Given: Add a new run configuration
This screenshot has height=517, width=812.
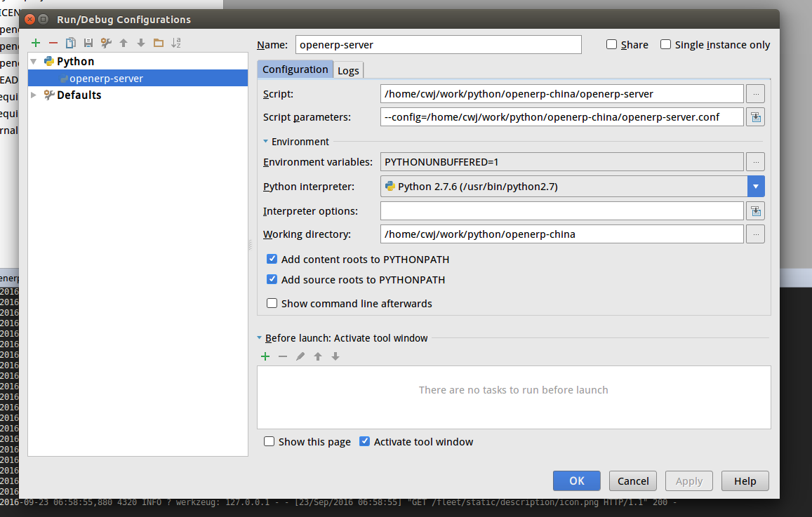Looking at the screenshot, I should 36,43.
